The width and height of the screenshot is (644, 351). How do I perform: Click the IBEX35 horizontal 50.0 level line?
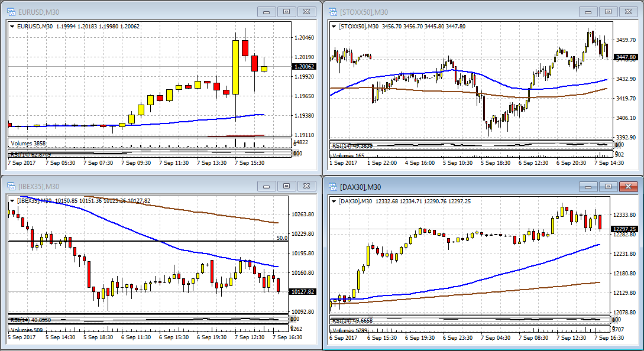coord(148,241)
